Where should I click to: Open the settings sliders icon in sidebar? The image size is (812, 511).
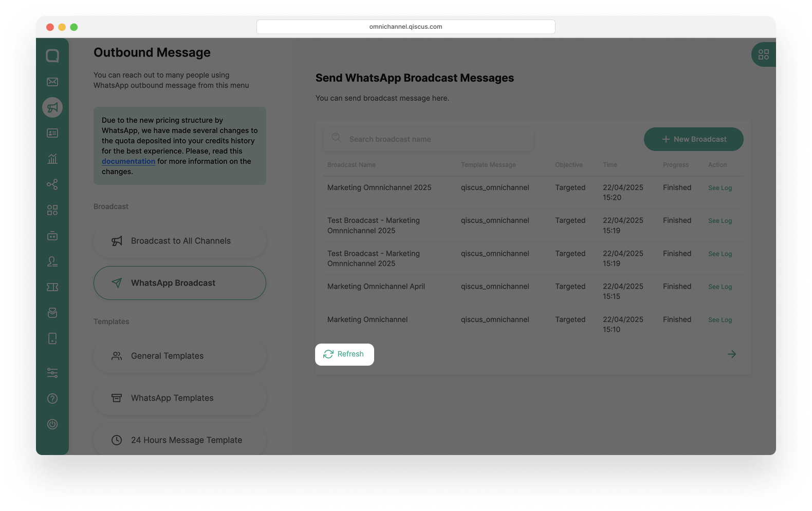52,373
